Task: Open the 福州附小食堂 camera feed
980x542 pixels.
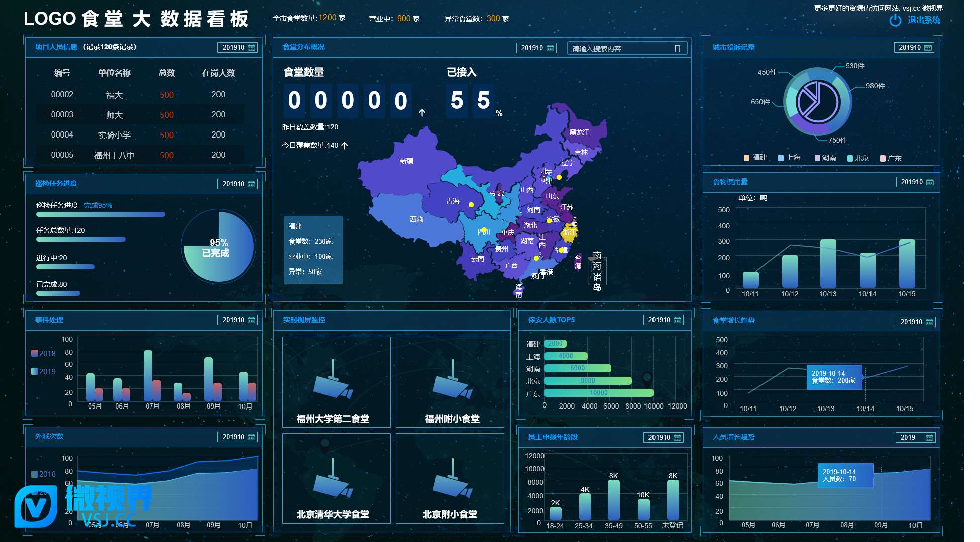Action: tap(450, 382)
